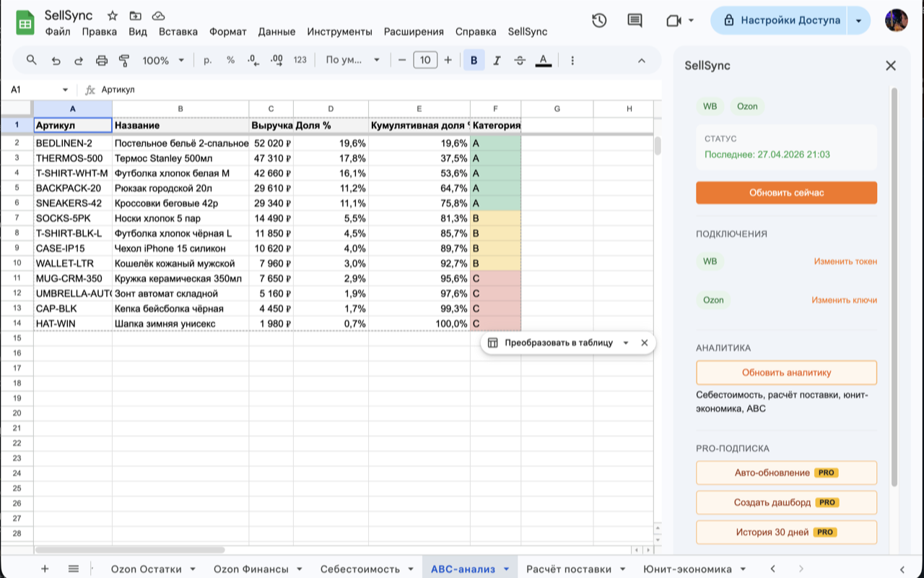This screenshot has height=578, width=924.
Task: Open the Данные menu
Action: (276, 32)
